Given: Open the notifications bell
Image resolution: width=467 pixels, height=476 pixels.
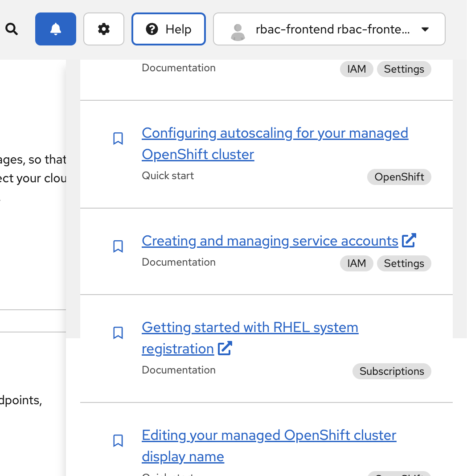Looking at the screenshot, I should 56,29.
